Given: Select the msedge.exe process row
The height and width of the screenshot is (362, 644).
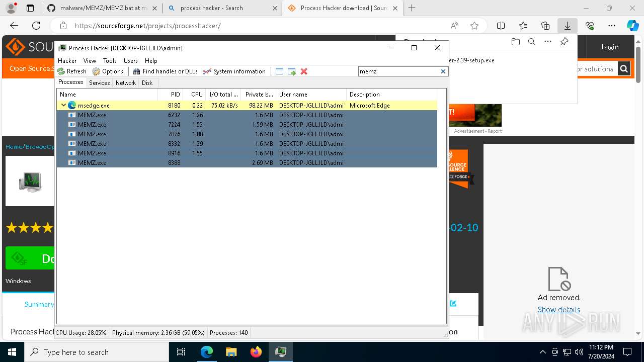Looking at the screenshot, I should coord(247,106).
